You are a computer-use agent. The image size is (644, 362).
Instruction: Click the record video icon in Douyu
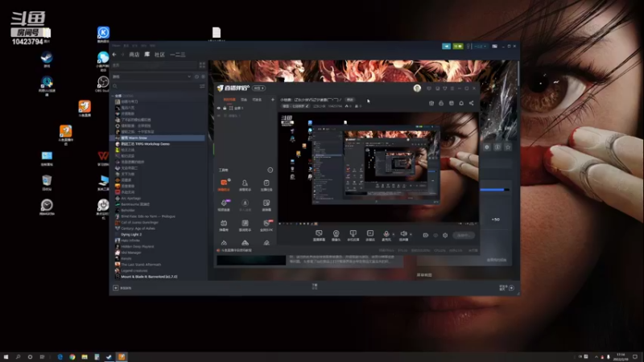(x=426, y=235)
